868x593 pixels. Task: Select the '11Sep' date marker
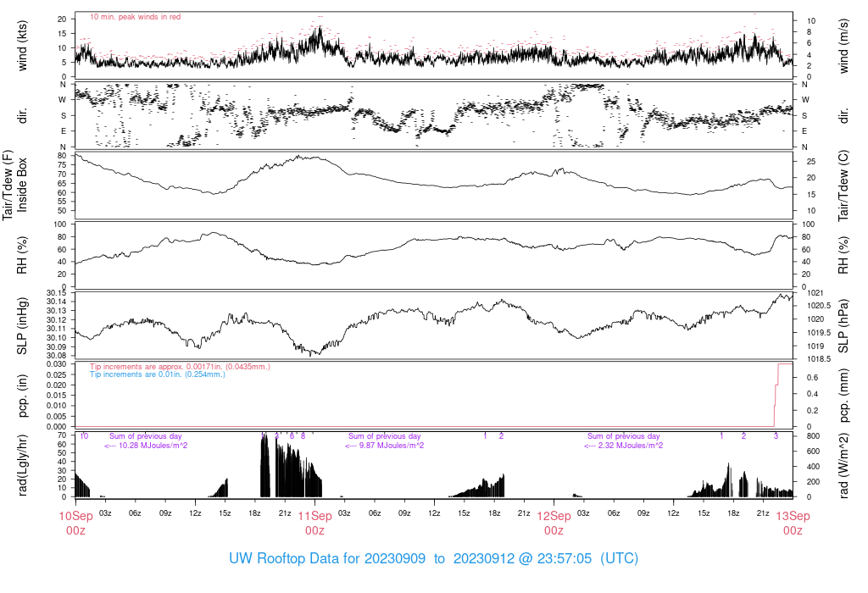point(315,516)
